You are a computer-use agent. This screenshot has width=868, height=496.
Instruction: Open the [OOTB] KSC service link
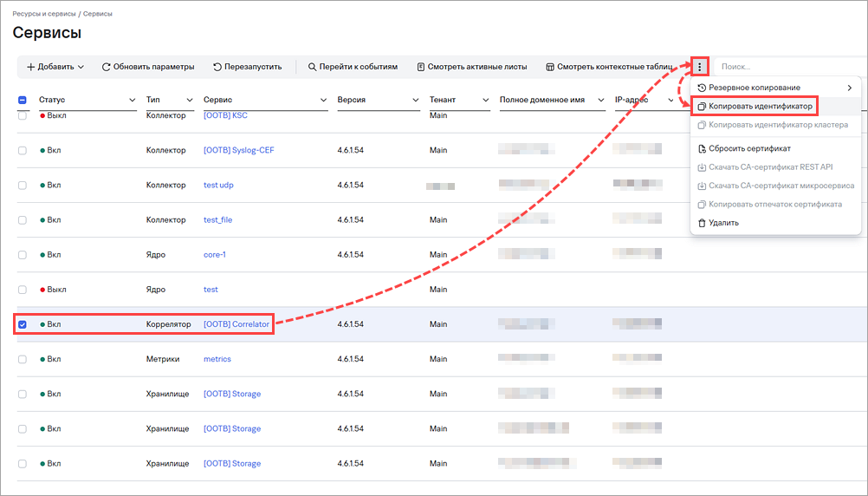225,115
